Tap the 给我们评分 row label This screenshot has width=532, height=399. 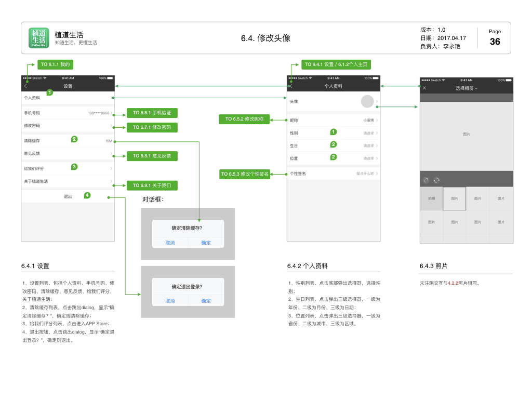coord(34,169)
